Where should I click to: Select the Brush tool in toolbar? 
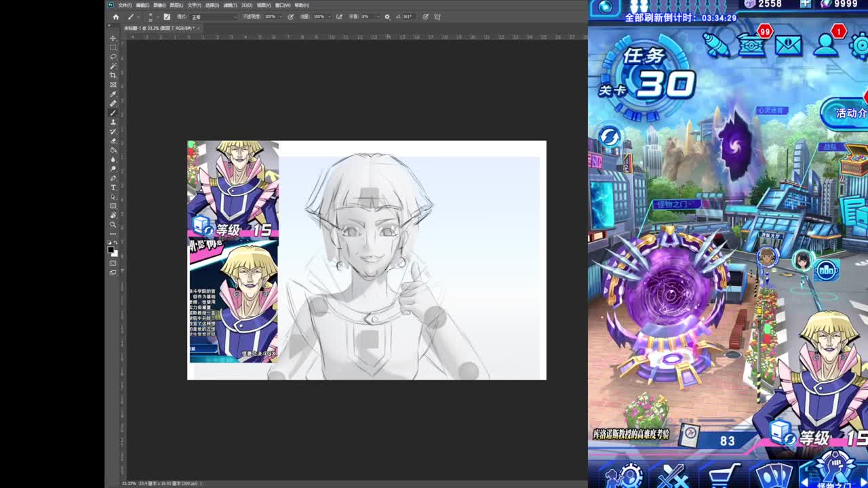tap(113, 113)
